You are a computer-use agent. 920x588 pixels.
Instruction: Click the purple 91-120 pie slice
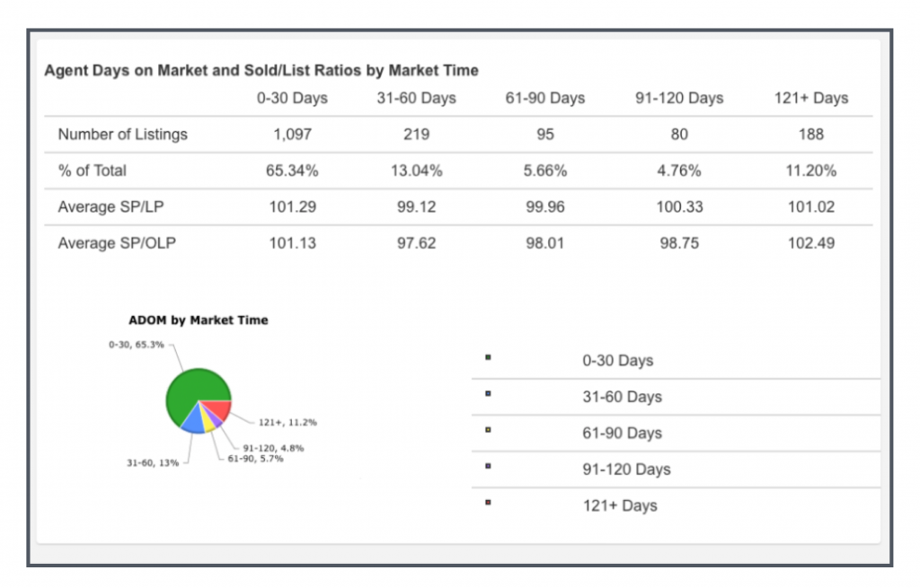tap(217, 418)
